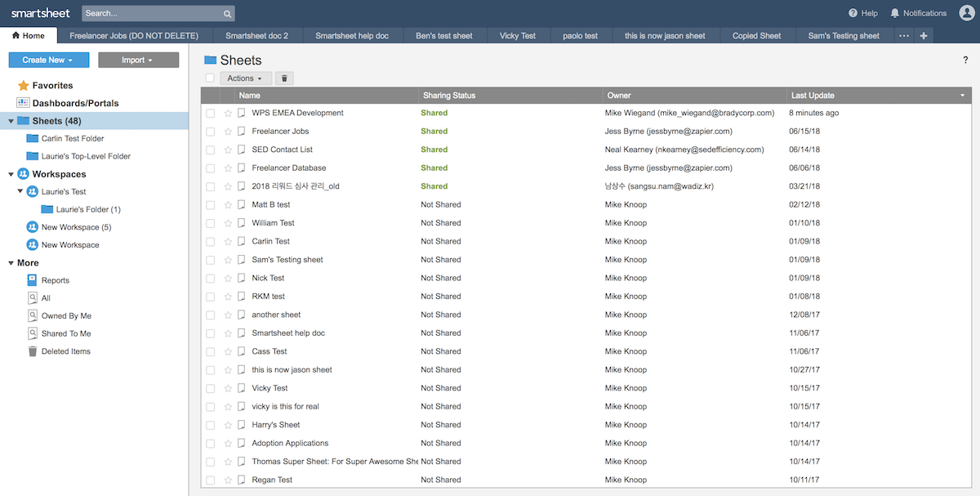Click sheet icon beside another sheet
This screenshot has height=496, width=980.
coord(242,315)
